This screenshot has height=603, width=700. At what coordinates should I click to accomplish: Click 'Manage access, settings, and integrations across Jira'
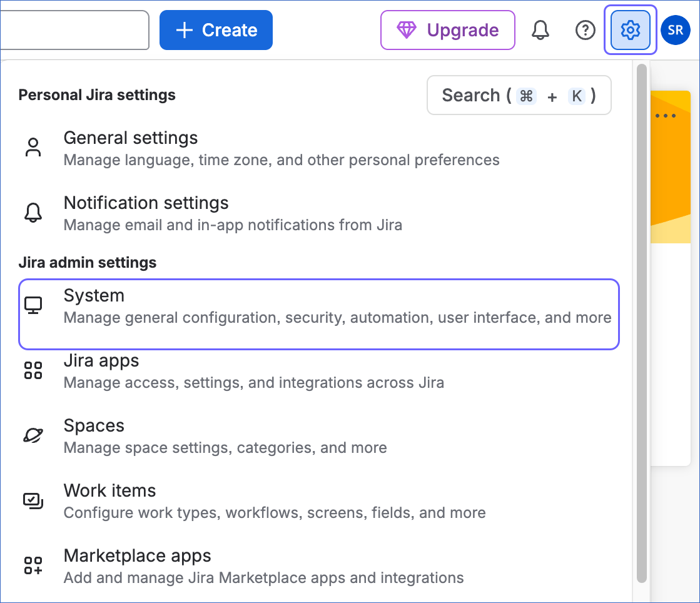coord(254,383)
